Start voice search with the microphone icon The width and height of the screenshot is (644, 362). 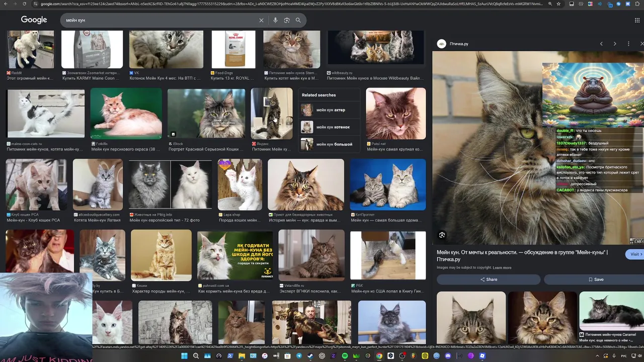(275, 20)
